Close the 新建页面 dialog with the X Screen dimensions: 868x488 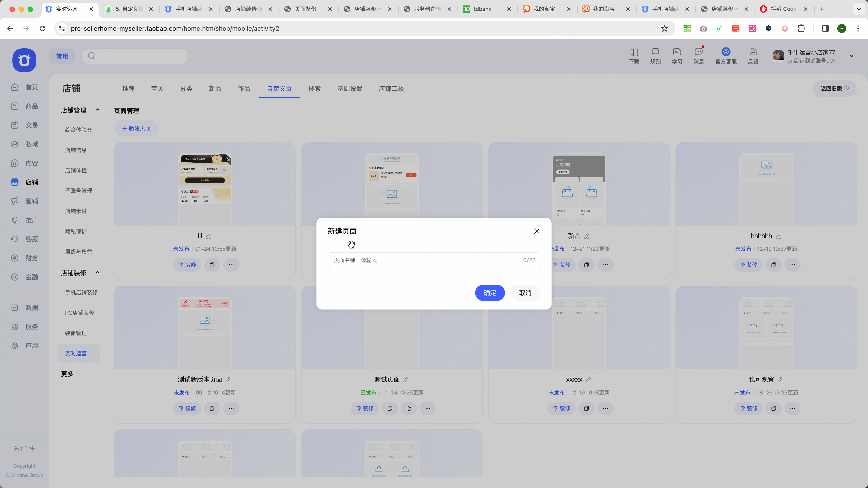(x=537, y=231)
